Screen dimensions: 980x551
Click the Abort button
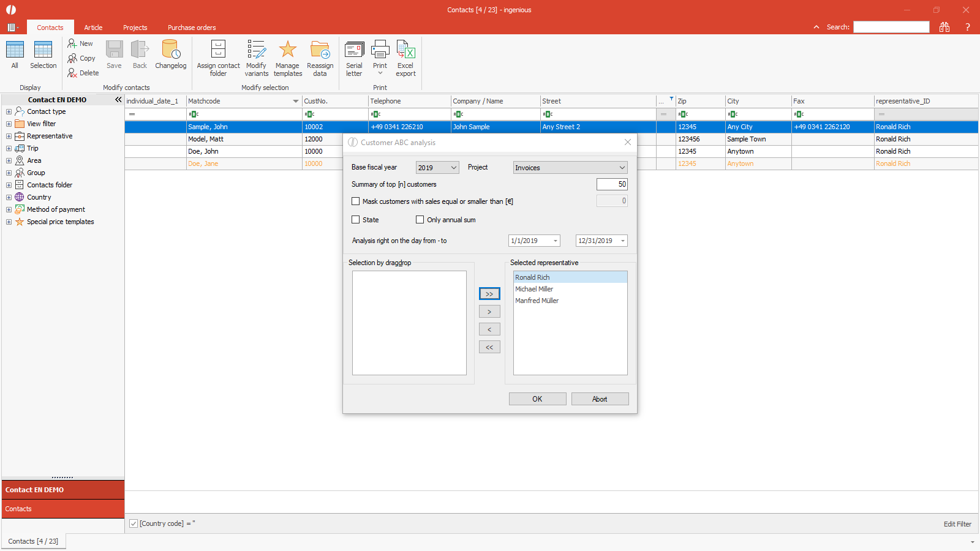click(600, 399)
